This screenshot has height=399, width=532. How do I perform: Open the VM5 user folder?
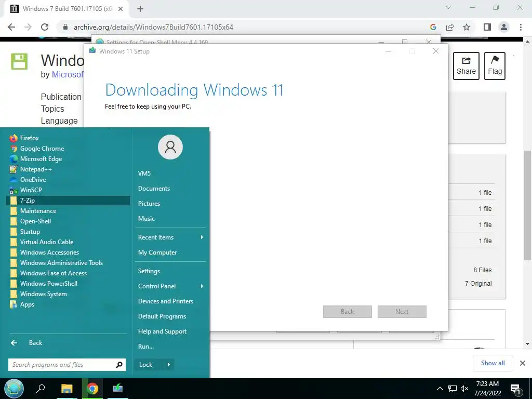tap(170, 174)
